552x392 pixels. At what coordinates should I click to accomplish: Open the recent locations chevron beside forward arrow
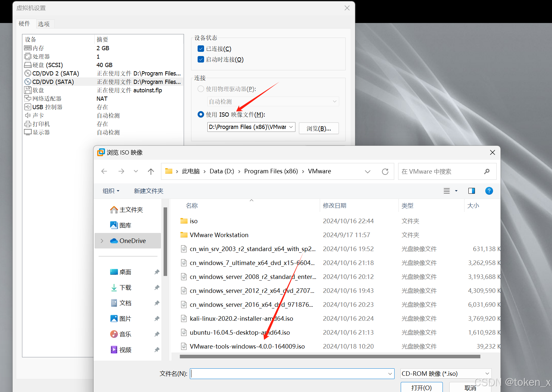click(136, 171)
